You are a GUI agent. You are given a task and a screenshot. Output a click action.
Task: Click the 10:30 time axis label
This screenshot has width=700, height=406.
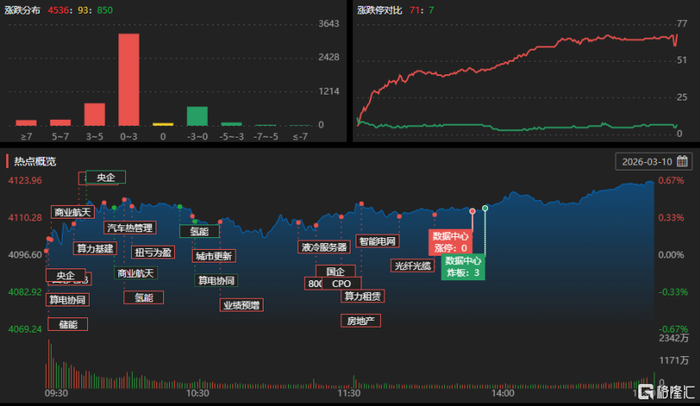pyautogui.click(x=197, y=393)
